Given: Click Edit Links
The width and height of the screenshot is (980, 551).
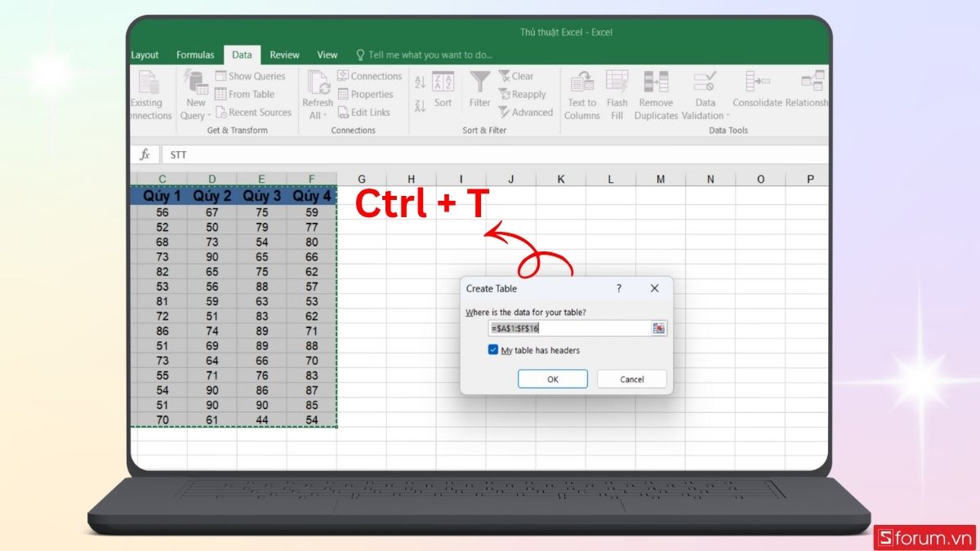Looking at the screenshot, I should pyautogui.click(x=363, y=113).
